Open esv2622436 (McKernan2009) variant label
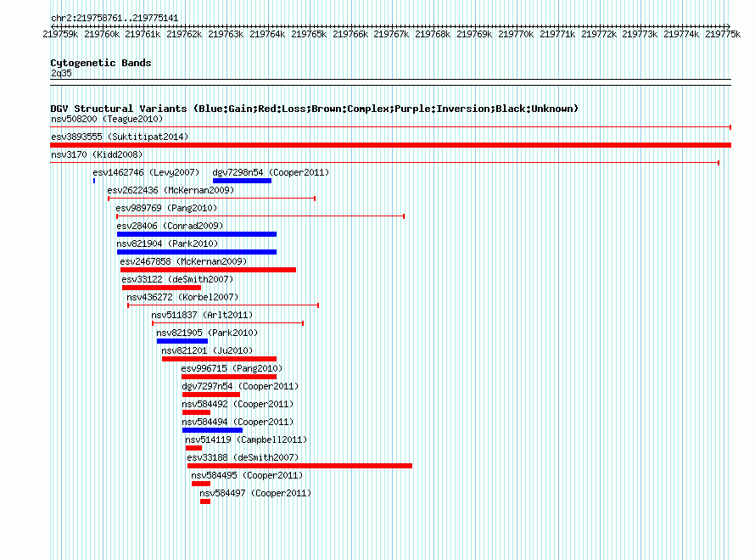Screen dimensions: 755x560 click(x=171, y=190)
